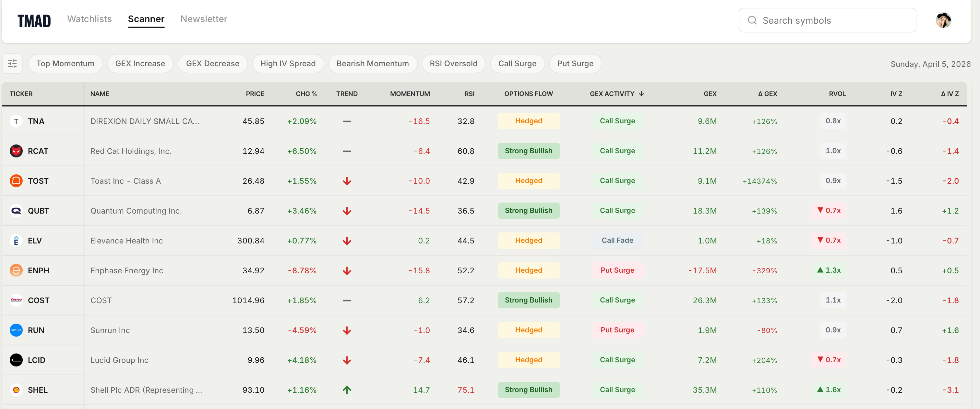Sort table by CHG % header
This screenshot has height=409, width=980.
click(306, 94)
